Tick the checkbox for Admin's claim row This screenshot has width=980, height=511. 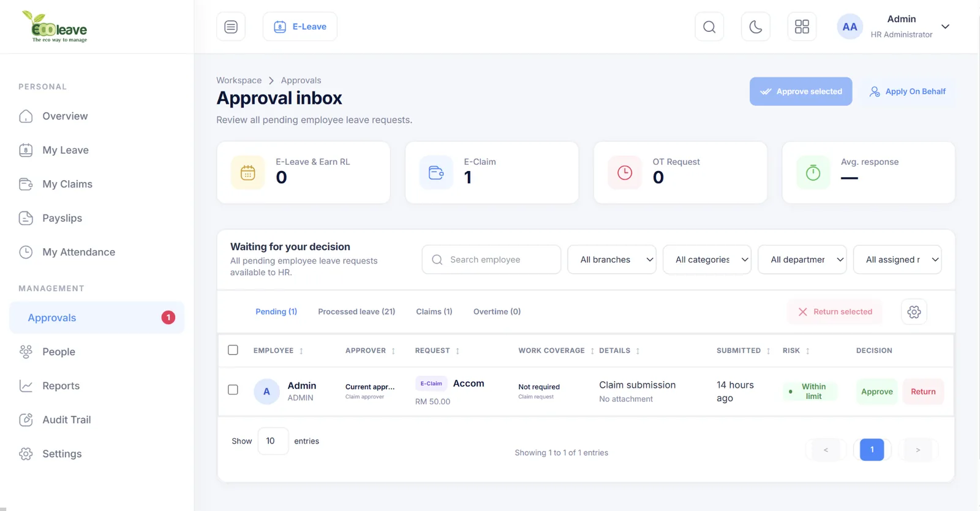(233, 390)
